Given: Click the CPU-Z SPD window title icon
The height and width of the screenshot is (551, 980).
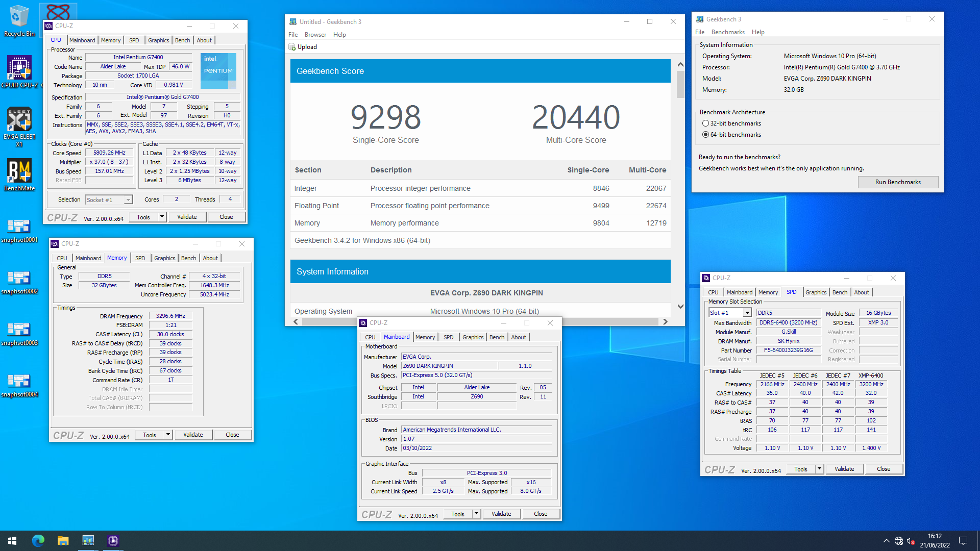Looking at the screenshot, I should point(706,278).
